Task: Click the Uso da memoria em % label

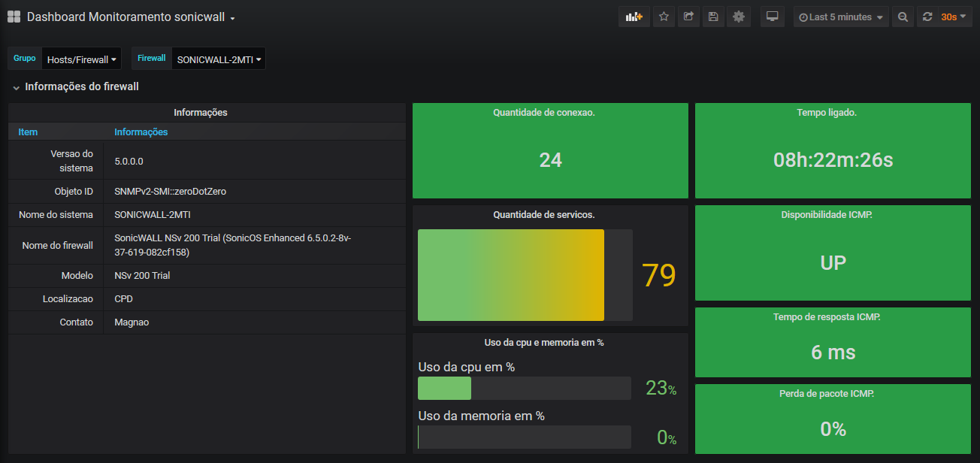Action: [x=482, y=416]
